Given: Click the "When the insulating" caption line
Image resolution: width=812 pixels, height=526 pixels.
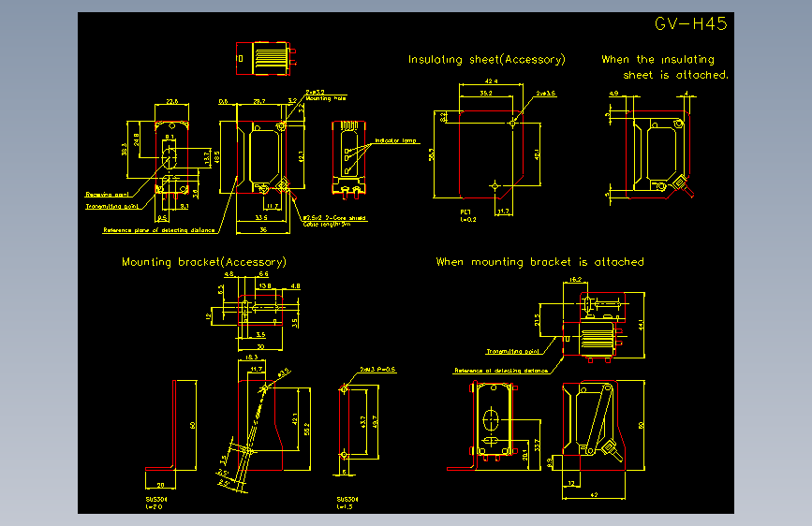Looking at the screenshot, I should tap(657, 60).
